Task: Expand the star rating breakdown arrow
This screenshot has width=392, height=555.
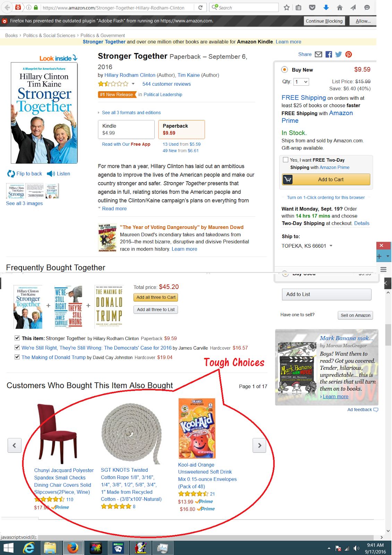Action: [x=133, y=84]
